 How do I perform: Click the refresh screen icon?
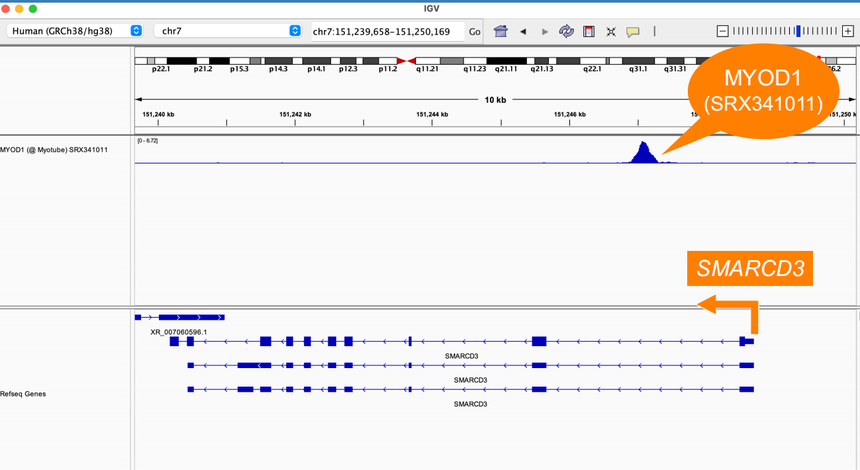(x=567, y=31)
